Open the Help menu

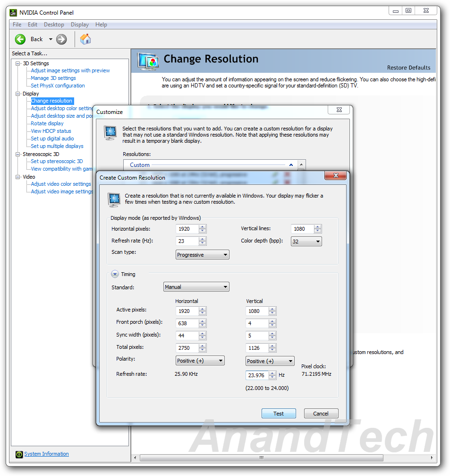101,25
